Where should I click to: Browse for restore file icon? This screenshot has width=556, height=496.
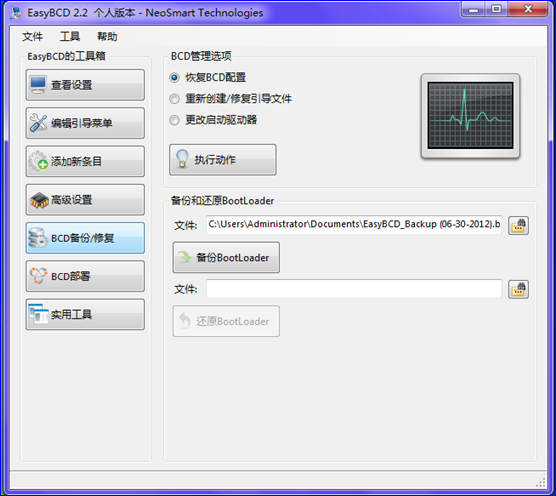pyautogui.click(x=518, y=289)
